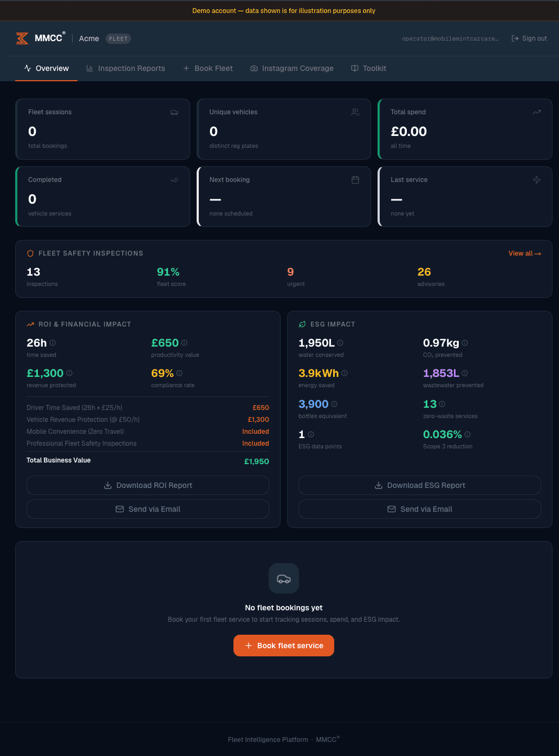
Task: Click the car icon in Fleet sessions card
Action: pyautogui.click(x=174, y=112)
